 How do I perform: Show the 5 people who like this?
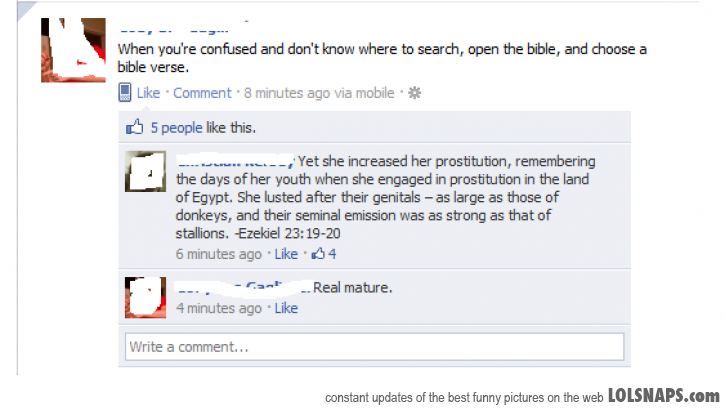(176, 128)
